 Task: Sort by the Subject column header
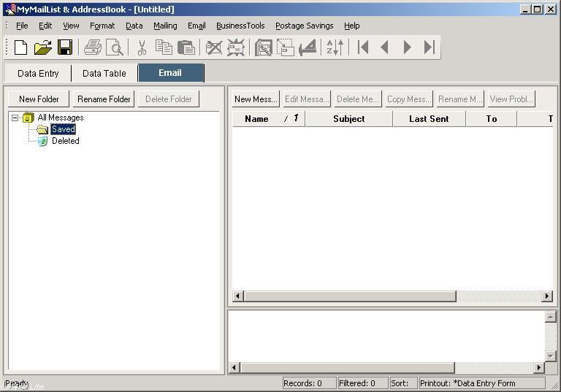click(x=349, y=119)
